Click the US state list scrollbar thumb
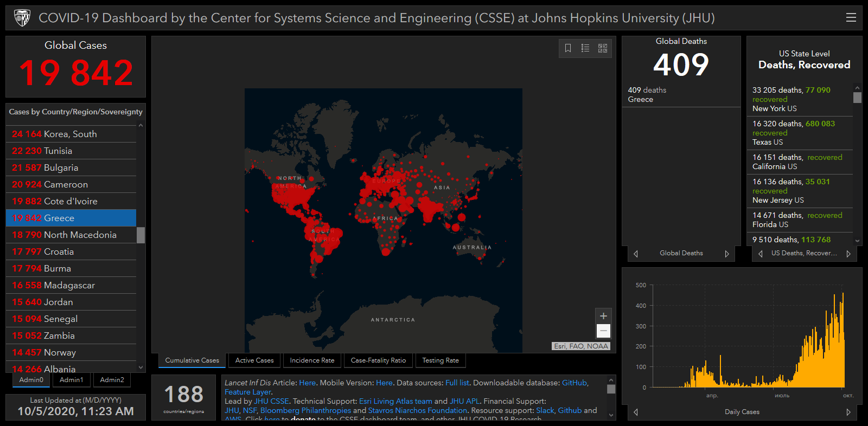This screenshot has width=868, height=426. pyautogui.click(x=857, y=98)
